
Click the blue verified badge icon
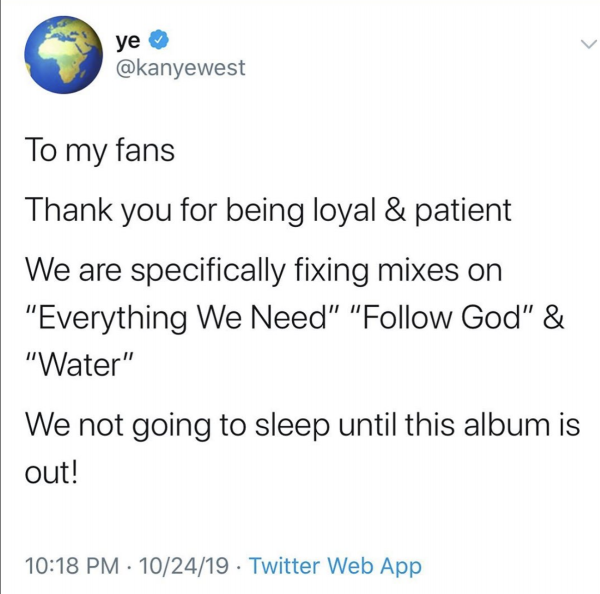click(x=159, y=41)
